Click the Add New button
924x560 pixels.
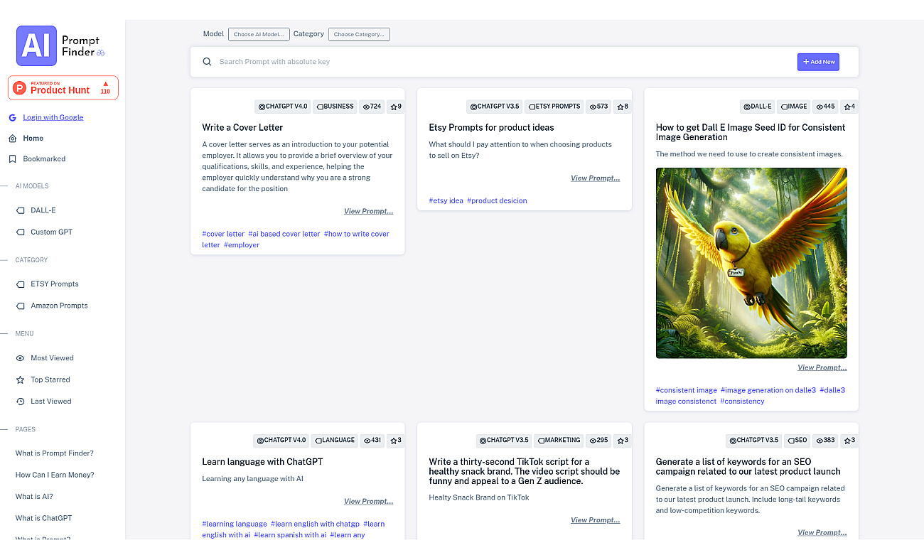(x=818, y=62)
